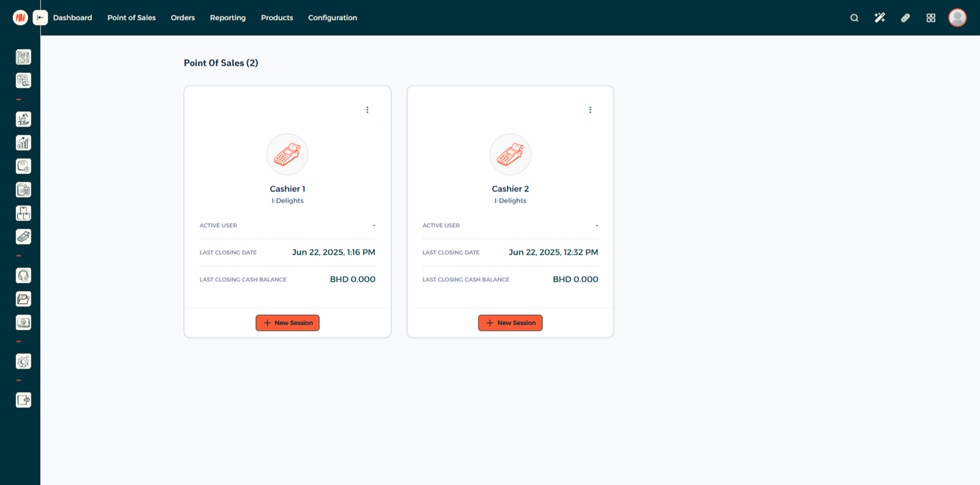The width and height of the screenshot is (980, 485).
Task: Open the folder icon in sidebar
Action: point(24,299)
